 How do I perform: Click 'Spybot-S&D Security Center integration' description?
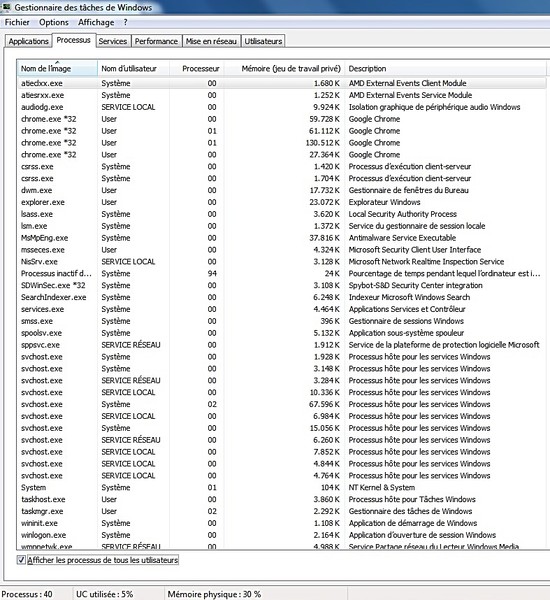pyautogui.click(x=415, y=285)
